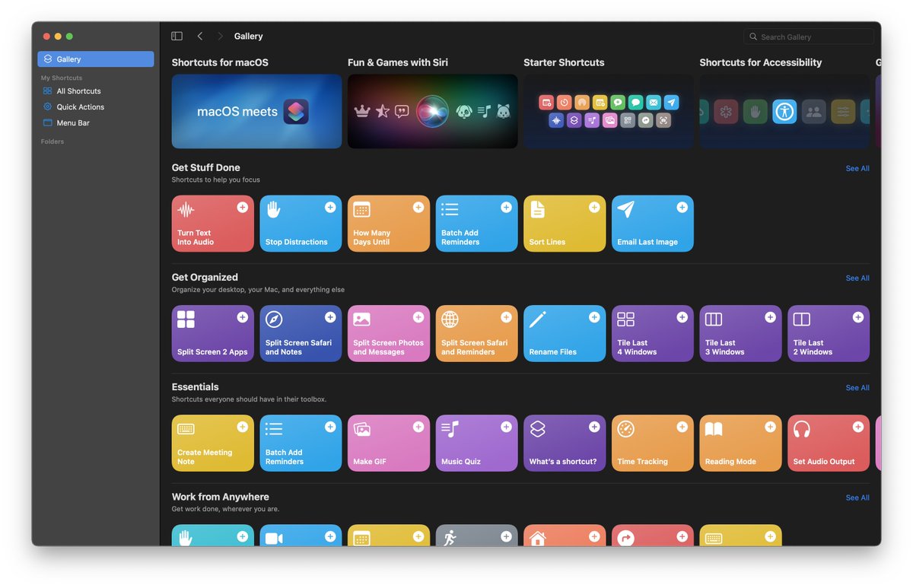
Task: Click the My Shortcuts sidebar heading
Action: (62, 78)
